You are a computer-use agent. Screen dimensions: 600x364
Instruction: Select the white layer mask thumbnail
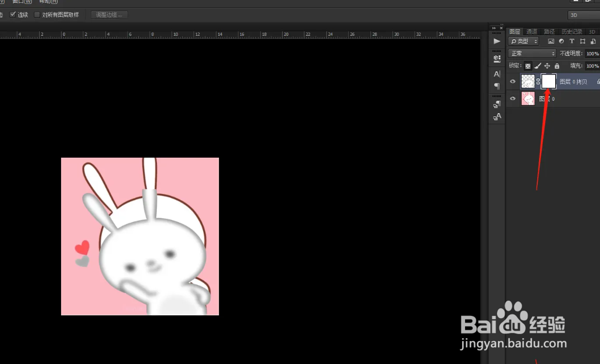[x=549, y=81]
